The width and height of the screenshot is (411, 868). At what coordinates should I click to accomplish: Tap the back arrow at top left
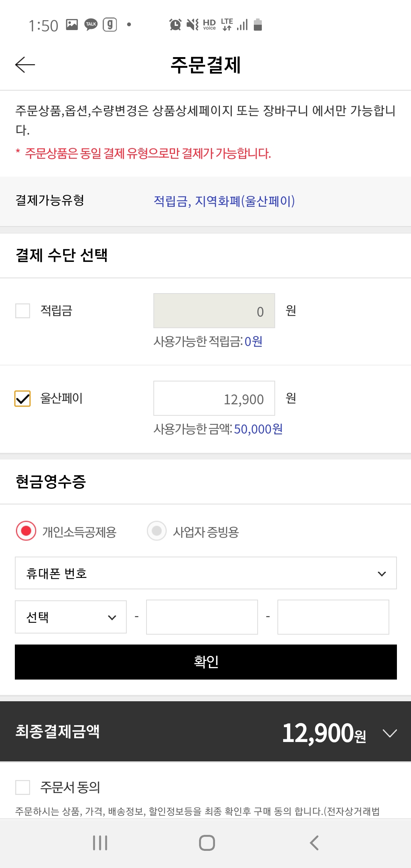click(x=24, y=65)
